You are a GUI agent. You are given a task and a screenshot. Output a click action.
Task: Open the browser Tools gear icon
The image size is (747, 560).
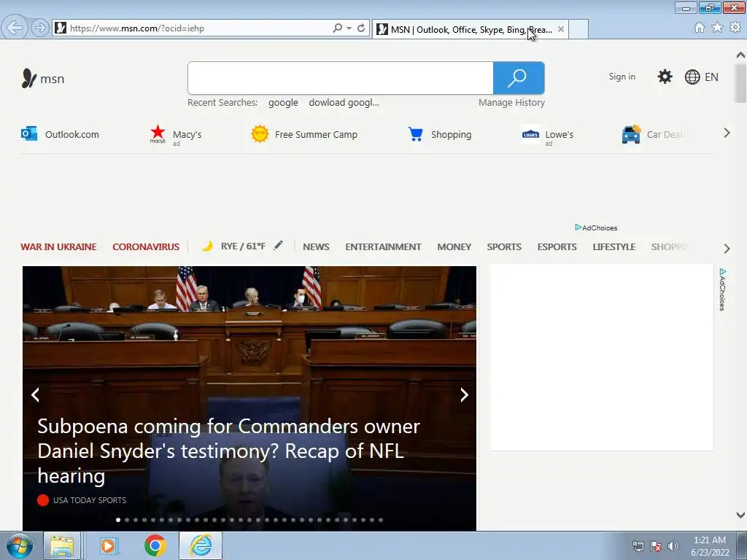(735, 28)
